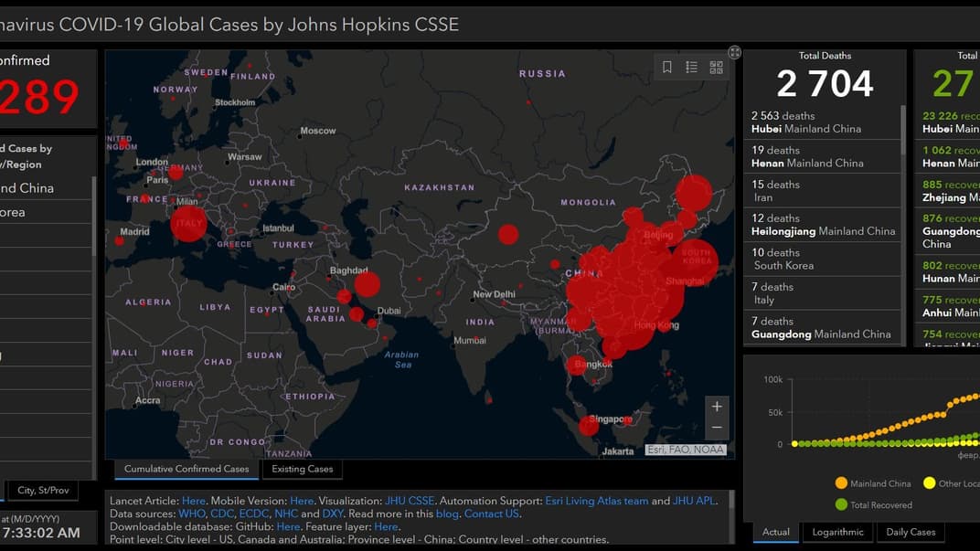Select the Logarithmic chart tab
The image size is (980, 551).
coord(837,532)
